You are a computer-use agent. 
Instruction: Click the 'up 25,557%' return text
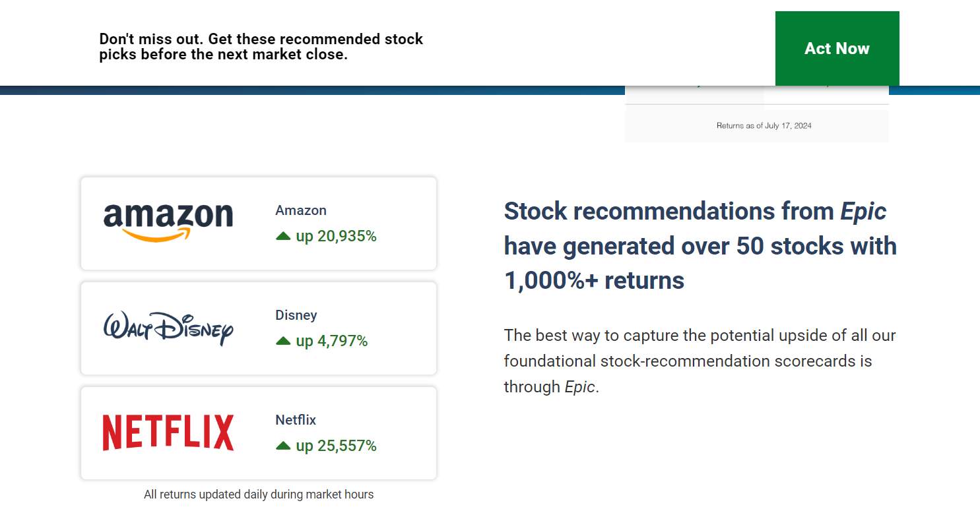(x=336, y=446)
